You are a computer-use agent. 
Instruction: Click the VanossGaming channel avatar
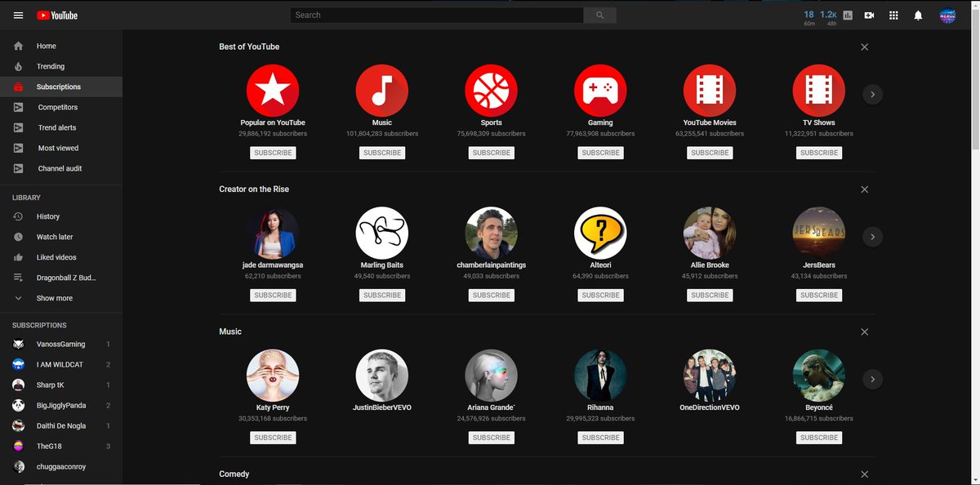[19, 344]
